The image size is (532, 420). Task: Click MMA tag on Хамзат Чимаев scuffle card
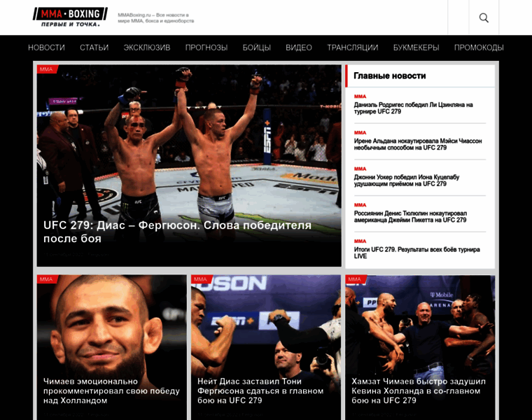356,279
